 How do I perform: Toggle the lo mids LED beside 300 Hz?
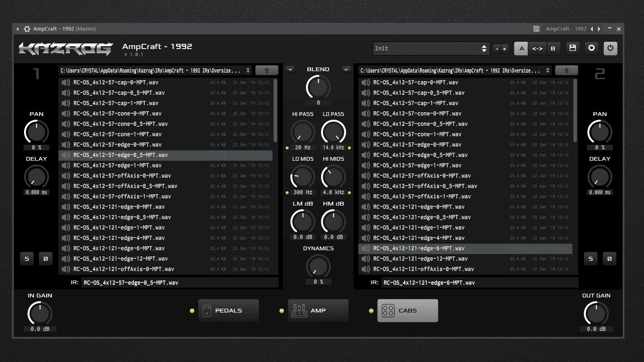[287, 192]
